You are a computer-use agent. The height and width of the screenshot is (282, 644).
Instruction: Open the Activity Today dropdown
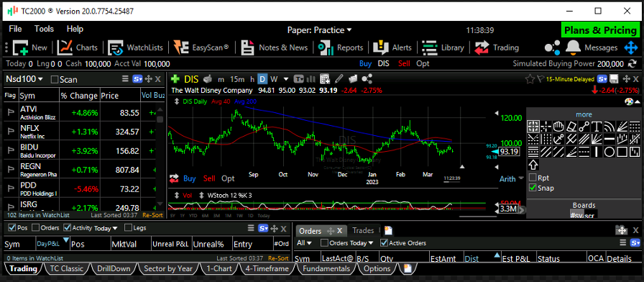coord(106,228)
